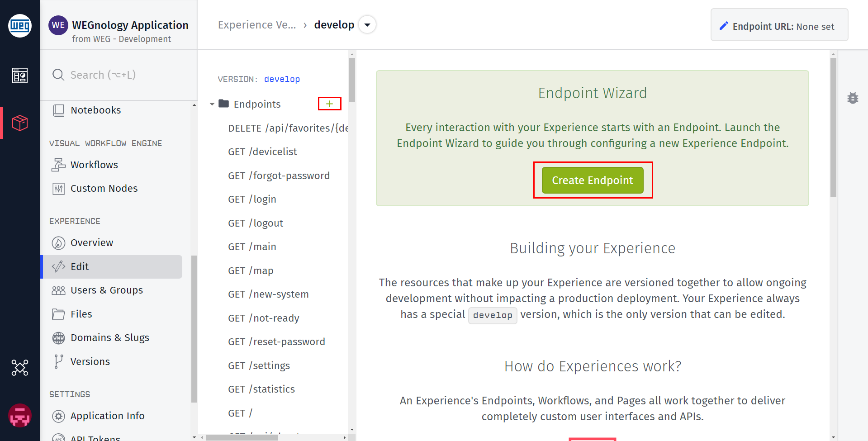
Task: Select GET /new-system endpoint
Action: point(268,294)
